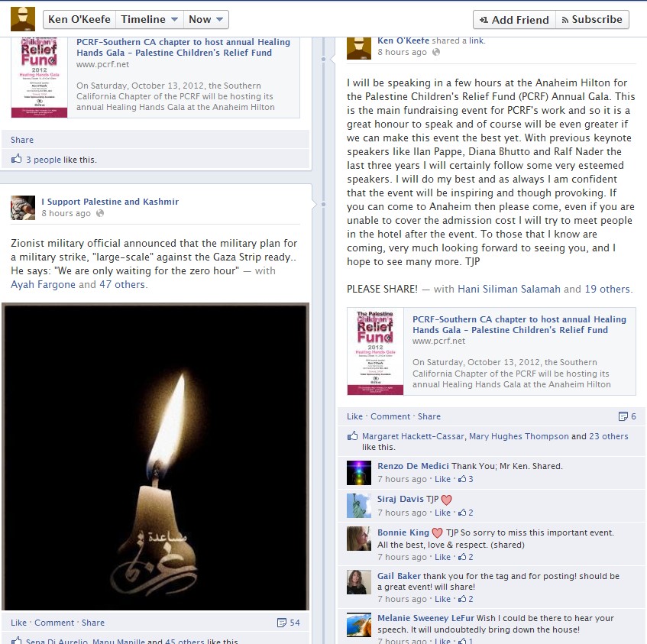
Task: Open the candle photo
Action: 156,457
